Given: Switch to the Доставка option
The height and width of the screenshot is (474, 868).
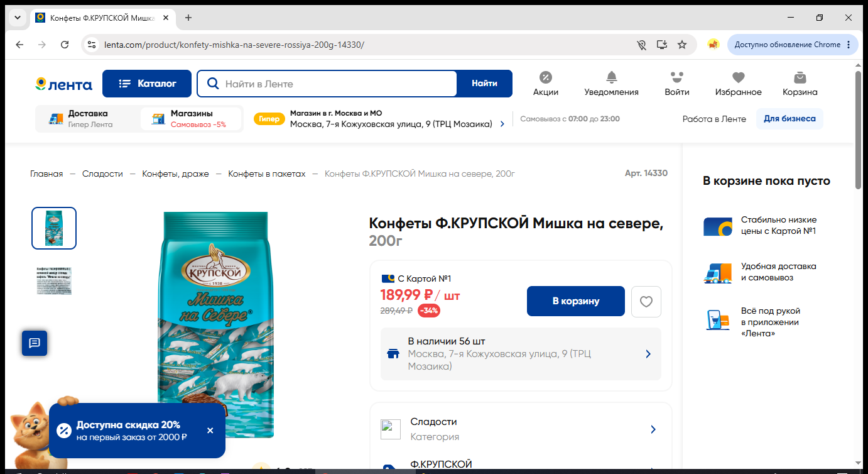Looking at the screenshot, I should pyautogui.click(x=87, y=119).
